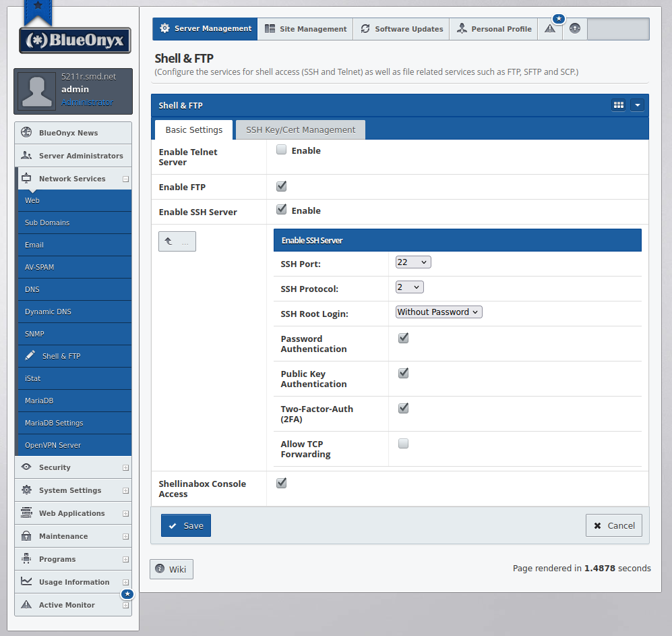Open the Web menu item
Image resolution: width=672 pixels, height=636 pixels.
75,200
